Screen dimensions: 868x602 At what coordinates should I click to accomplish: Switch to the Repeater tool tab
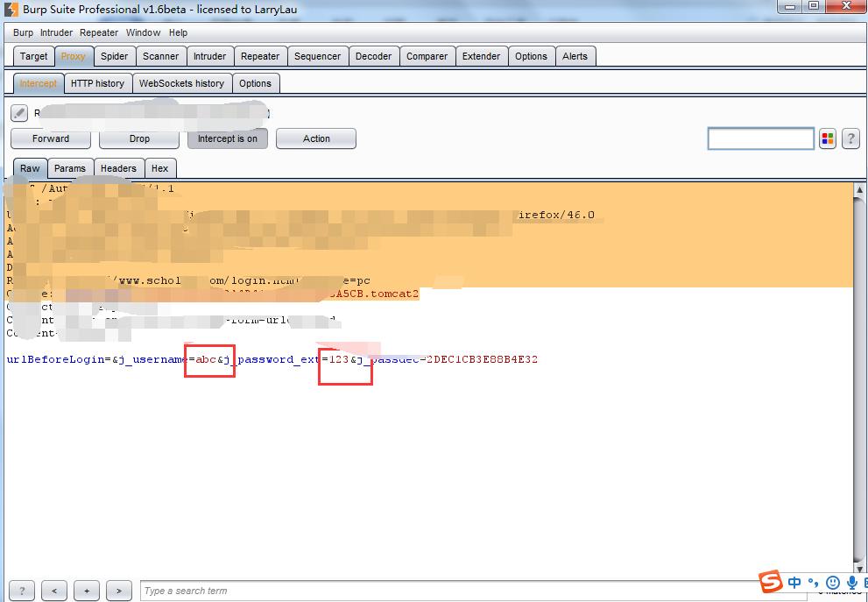[260, 56]
